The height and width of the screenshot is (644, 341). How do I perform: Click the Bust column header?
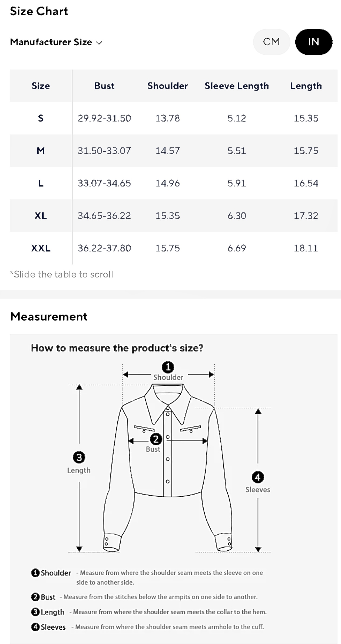pos(104,86)
